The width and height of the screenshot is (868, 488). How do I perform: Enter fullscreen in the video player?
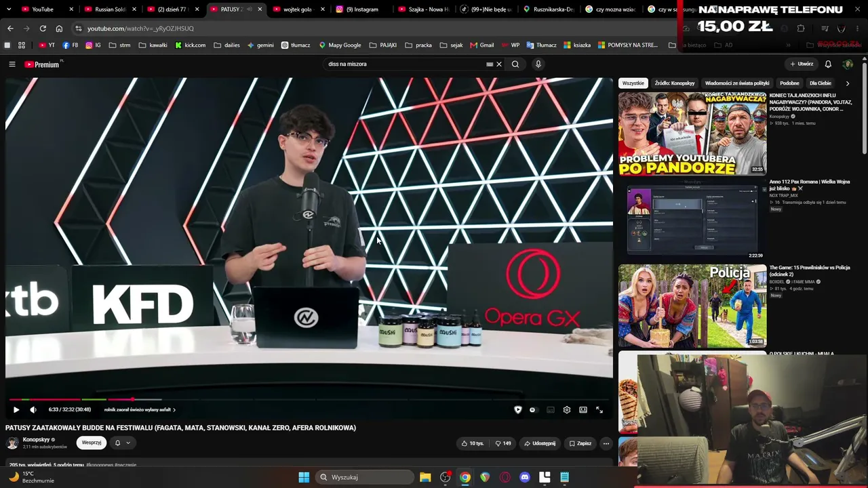pos(599,409)
